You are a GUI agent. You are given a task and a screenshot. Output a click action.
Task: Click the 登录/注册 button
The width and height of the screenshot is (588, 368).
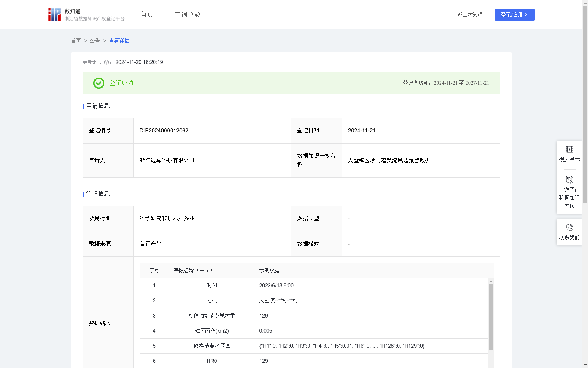tap(514, 15)
